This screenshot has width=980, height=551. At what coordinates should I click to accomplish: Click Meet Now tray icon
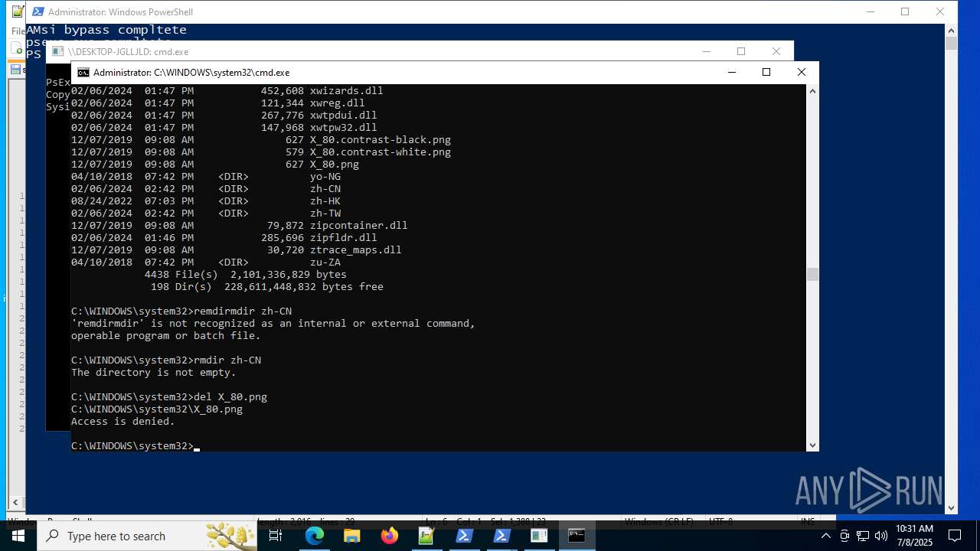coord(844,536)
